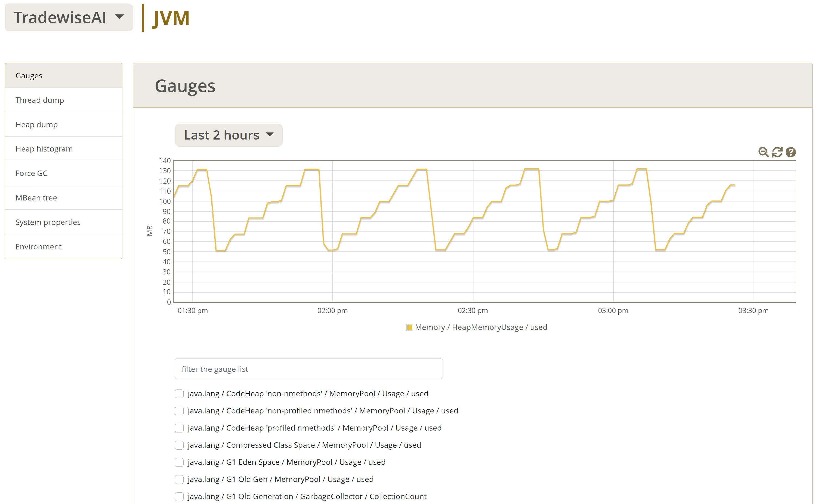Click the zoom out magnifier icon
The width and height of the screenshot is (818, 504).
[x=763, y=152]
